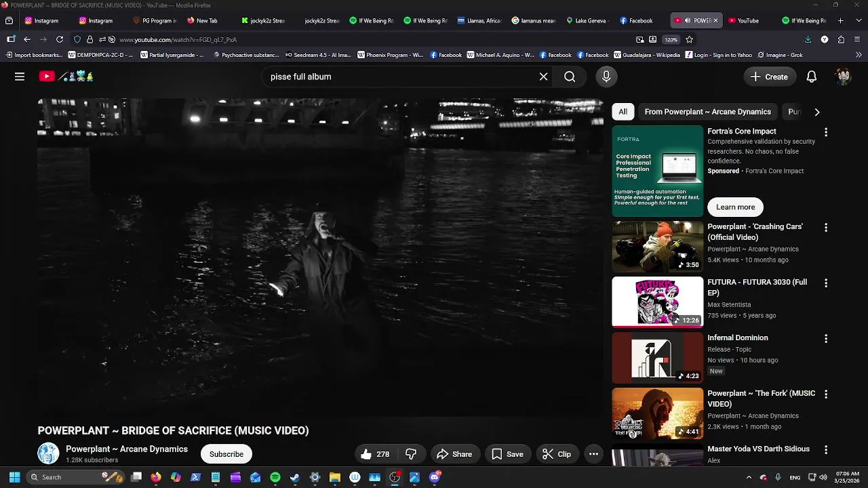Select the All filter chip
The width and height of the screenshot is (868, 488).
(623, 112)
